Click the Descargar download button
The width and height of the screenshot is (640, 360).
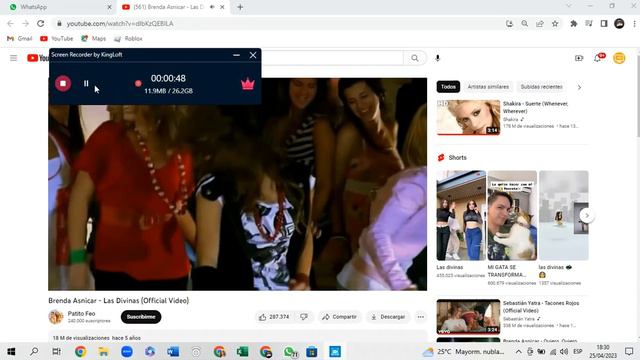(388, 317)
